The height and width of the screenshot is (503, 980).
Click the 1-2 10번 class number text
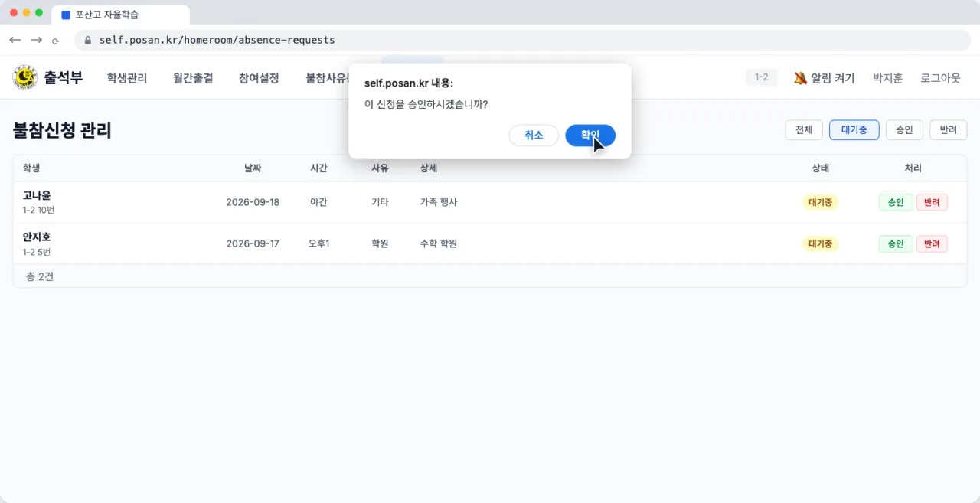[38, 210]
